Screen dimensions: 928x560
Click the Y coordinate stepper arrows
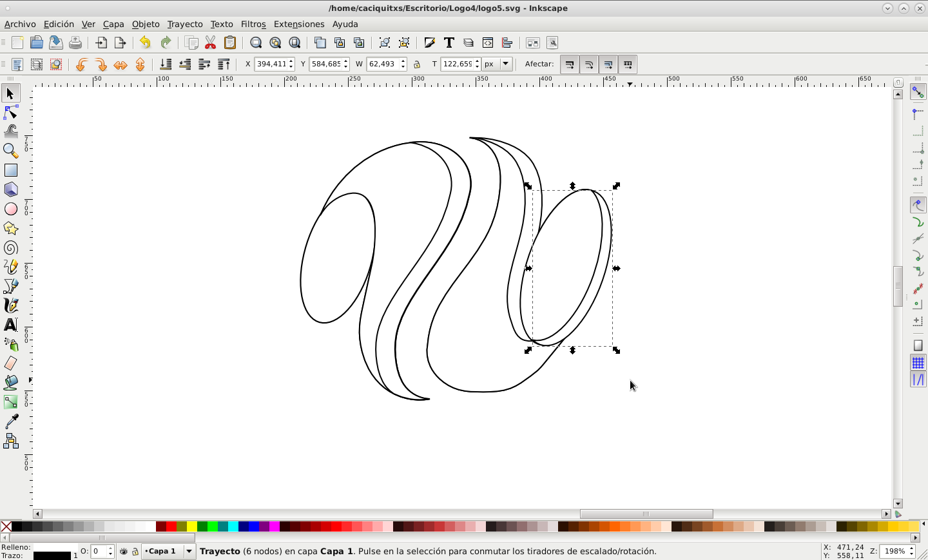[x=346, y=64]
